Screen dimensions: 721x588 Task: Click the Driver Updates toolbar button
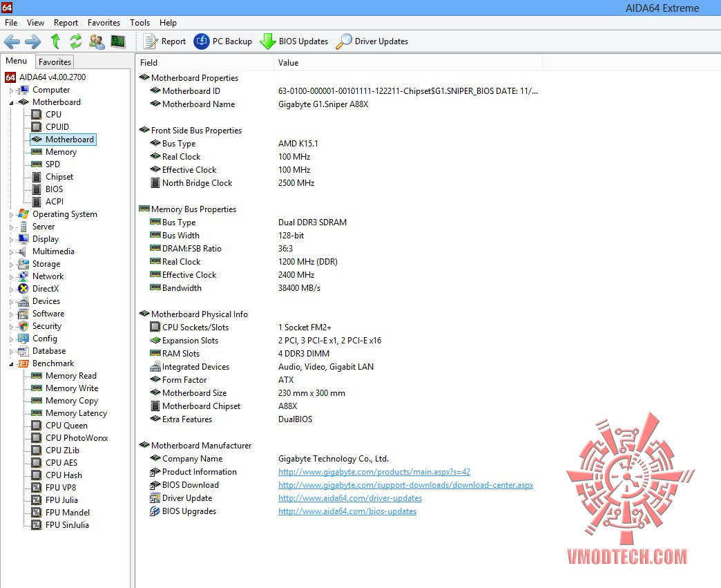pos(372,41)
